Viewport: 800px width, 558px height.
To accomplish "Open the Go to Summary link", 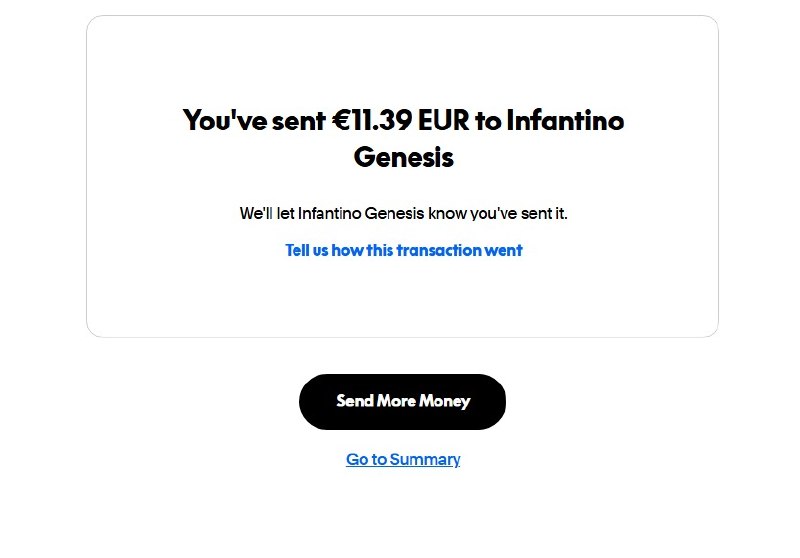I will pyautogui.click(x=403, y=459).
